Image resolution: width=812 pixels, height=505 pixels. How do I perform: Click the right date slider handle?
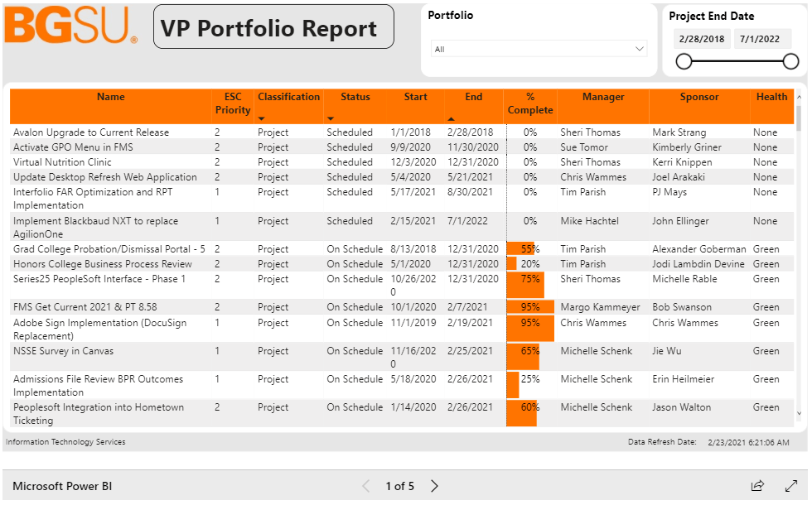click(x=790, y=61)
